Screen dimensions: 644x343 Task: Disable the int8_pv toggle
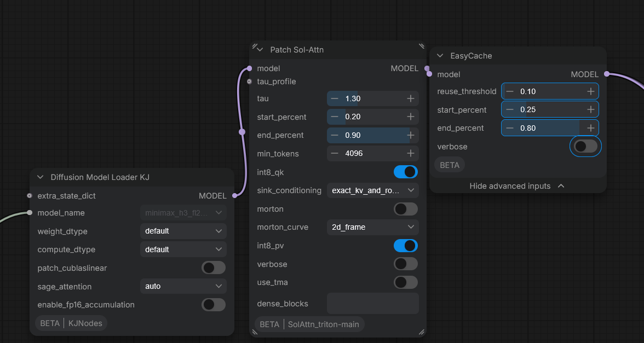tap(406, 245)
